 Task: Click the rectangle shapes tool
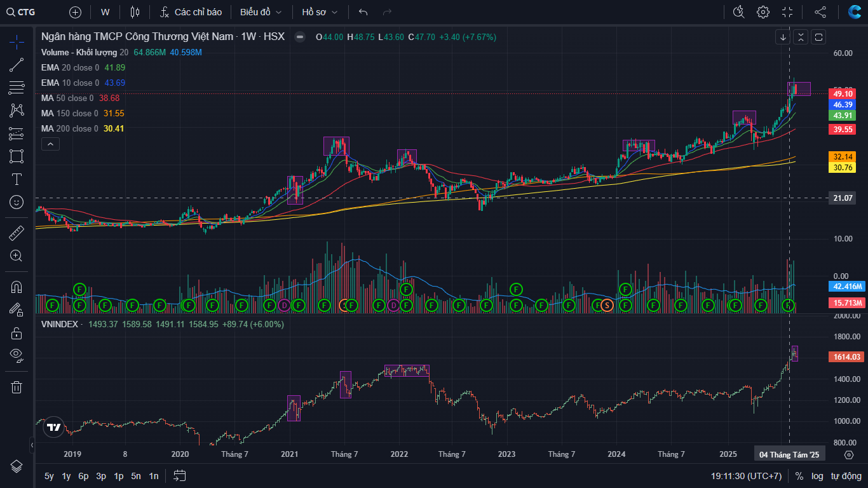pyautogui.click(x=17, y=156)
